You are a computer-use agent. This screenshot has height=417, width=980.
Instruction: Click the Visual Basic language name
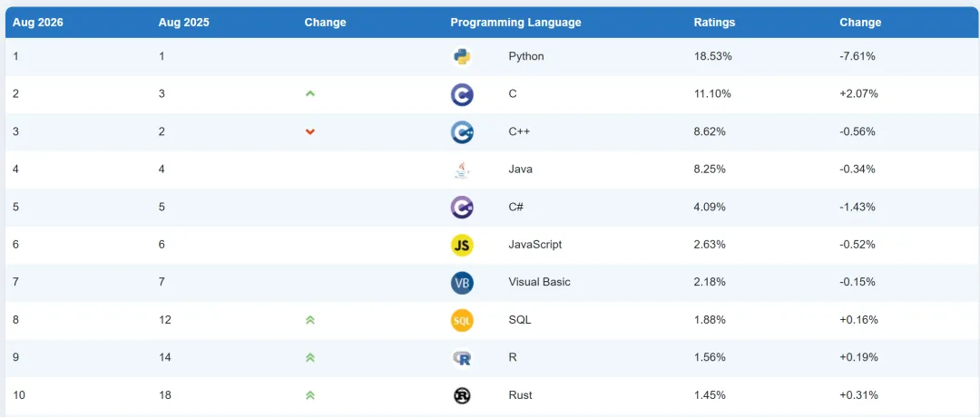539,282
